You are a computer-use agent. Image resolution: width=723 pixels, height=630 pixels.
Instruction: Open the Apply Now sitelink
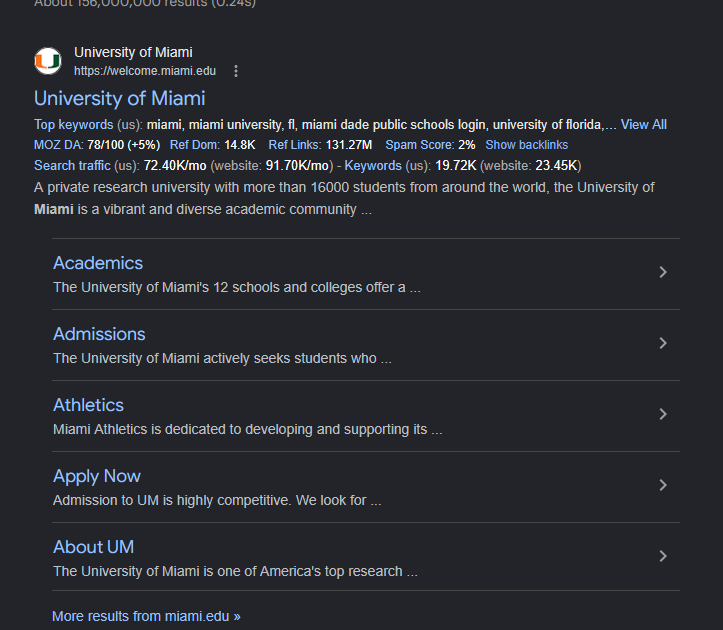point(97,476)
